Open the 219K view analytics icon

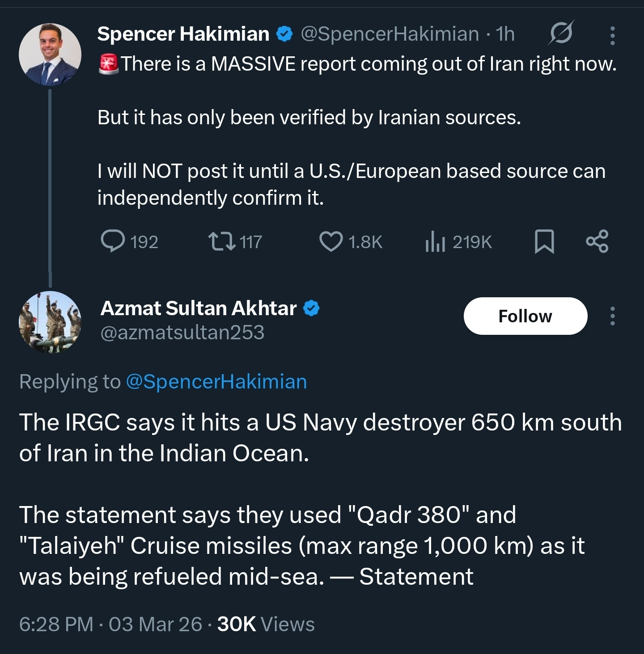coord(435,241)
